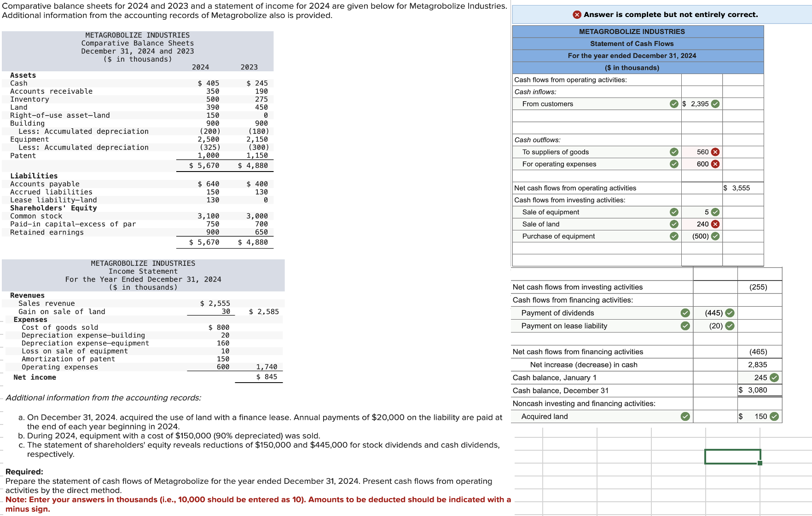
Task: Click the green check next to Acquired land amount
Action: coord(775,416)
